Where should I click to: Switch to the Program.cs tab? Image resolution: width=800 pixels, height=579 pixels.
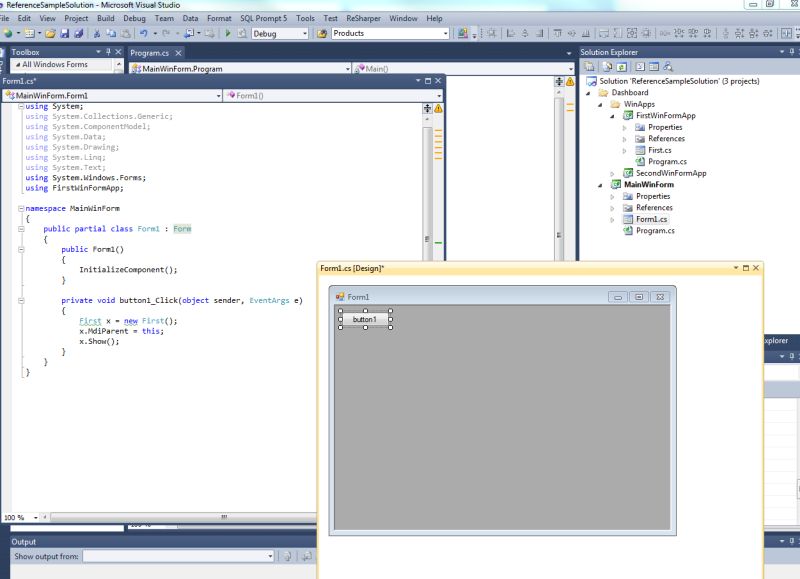[x=152, y=53]
